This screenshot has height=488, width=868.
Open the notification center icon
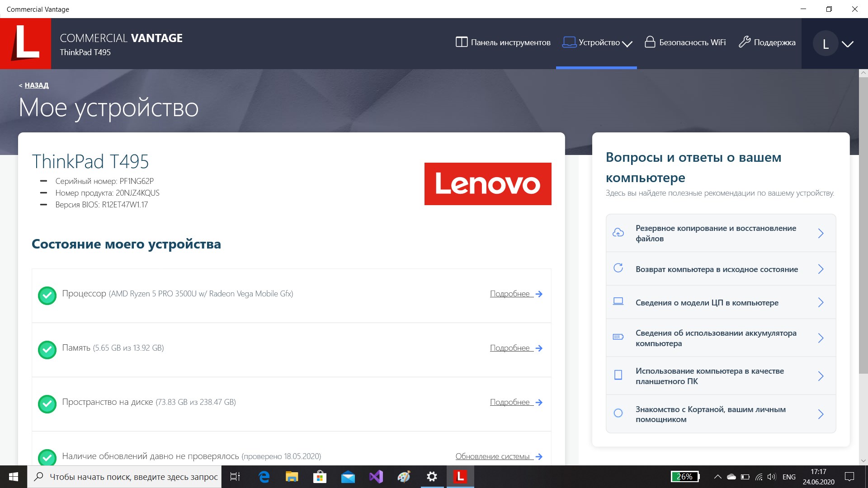849,477
